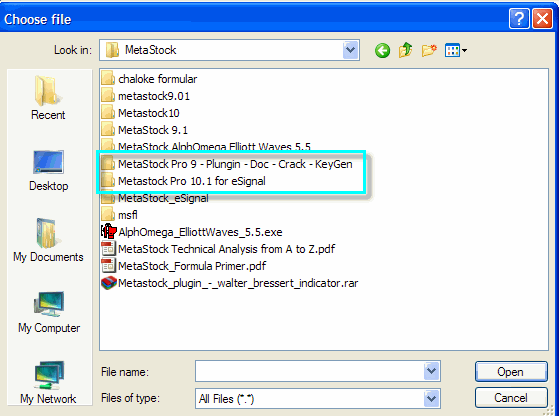
Task: Create a new folder with toolbar icon
Action: point(429,50)
